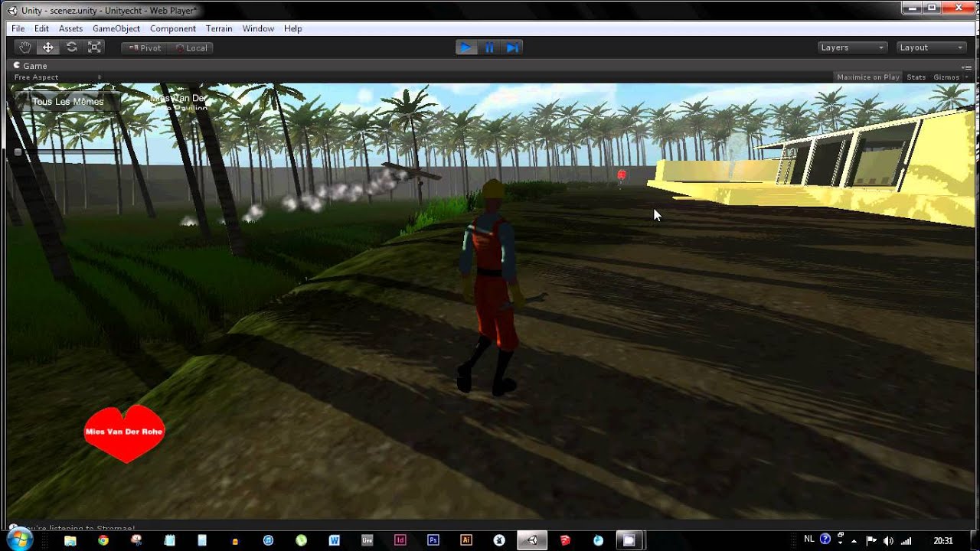
Task: Open the network signal tray icon
Action: 906,541
